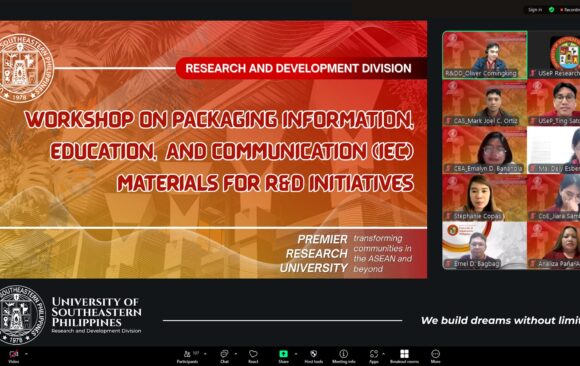580x366 pixels.
Task: Click the green encryption shield icon
Action: coord(552,10)
